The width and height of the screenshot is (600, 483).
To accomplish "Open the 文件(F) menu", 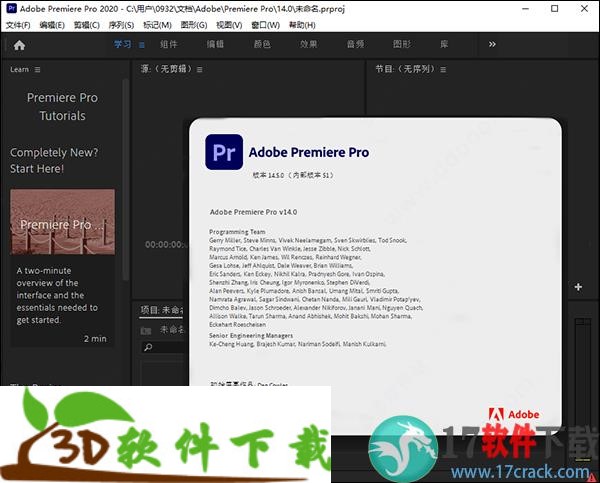I will 18,25.
